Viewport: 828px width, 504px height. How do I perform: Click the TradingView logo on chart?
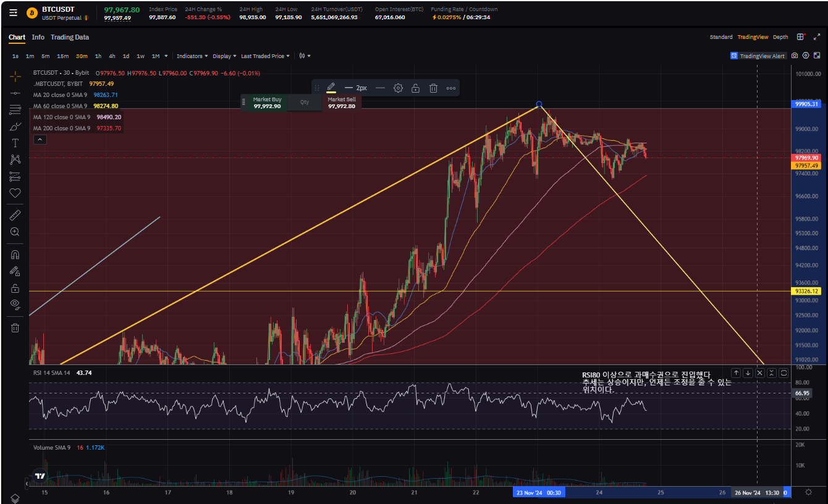(x=40, y=476)
